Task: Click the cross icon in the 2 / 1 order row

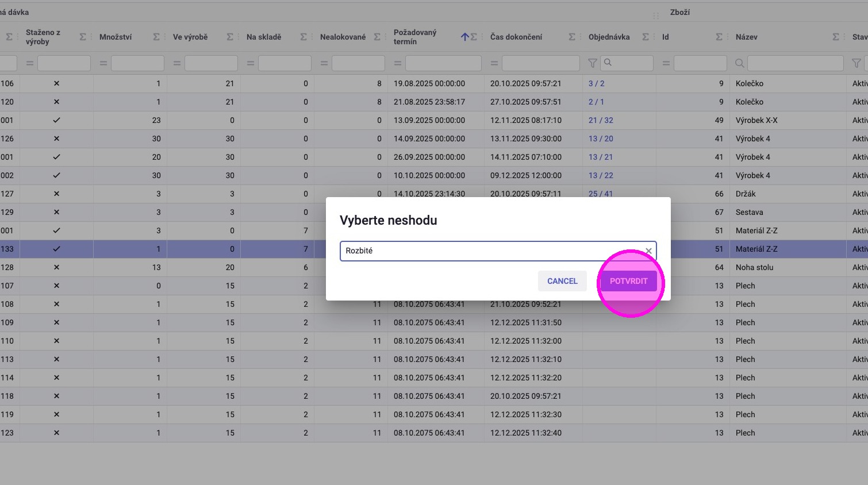Action: [56, 102]
